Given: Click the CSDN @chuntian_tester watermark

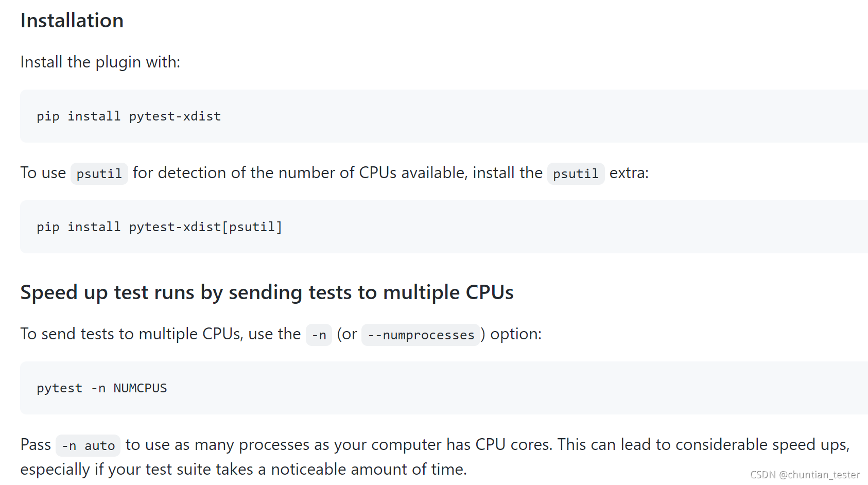Looking at the screenshot, I should [x=805, y=475].
